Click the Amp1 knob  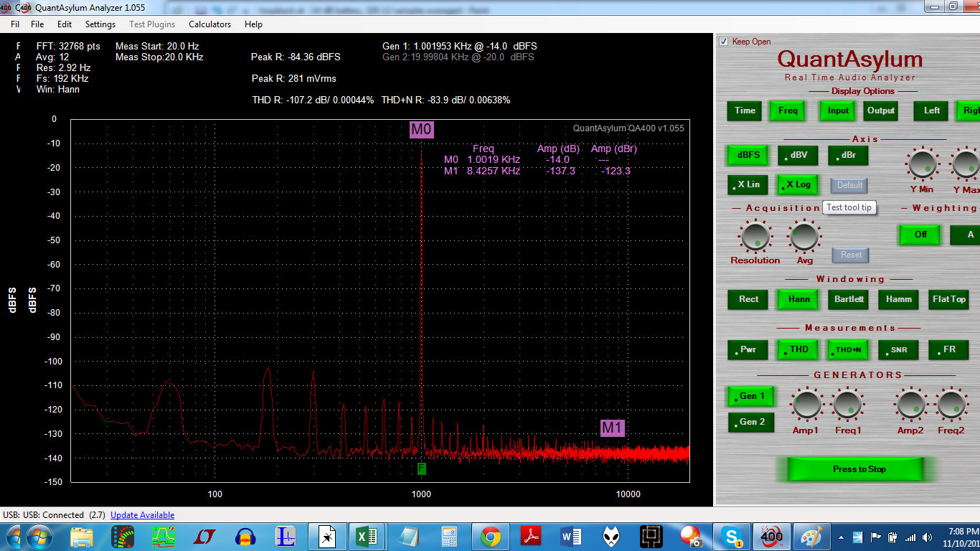(x=806, y=405)
